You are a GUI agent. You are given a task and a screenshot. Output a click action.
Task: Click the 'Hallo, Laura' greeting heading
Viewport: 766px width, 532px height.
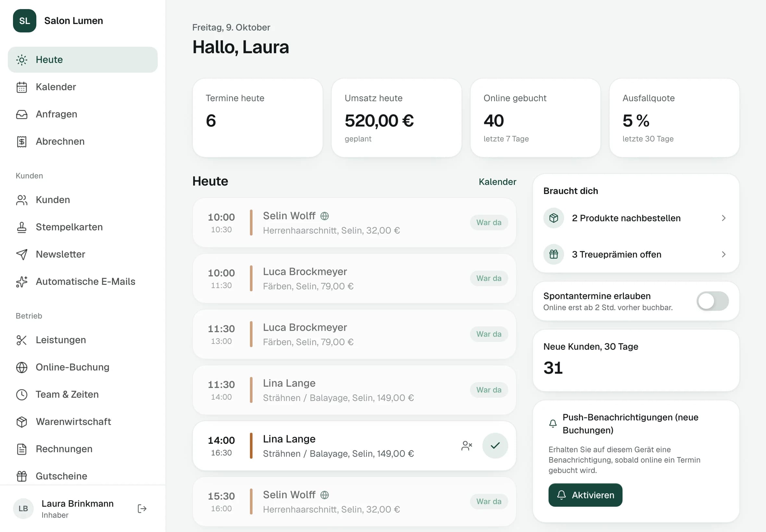pyautogui.click(x=241, y=47)
